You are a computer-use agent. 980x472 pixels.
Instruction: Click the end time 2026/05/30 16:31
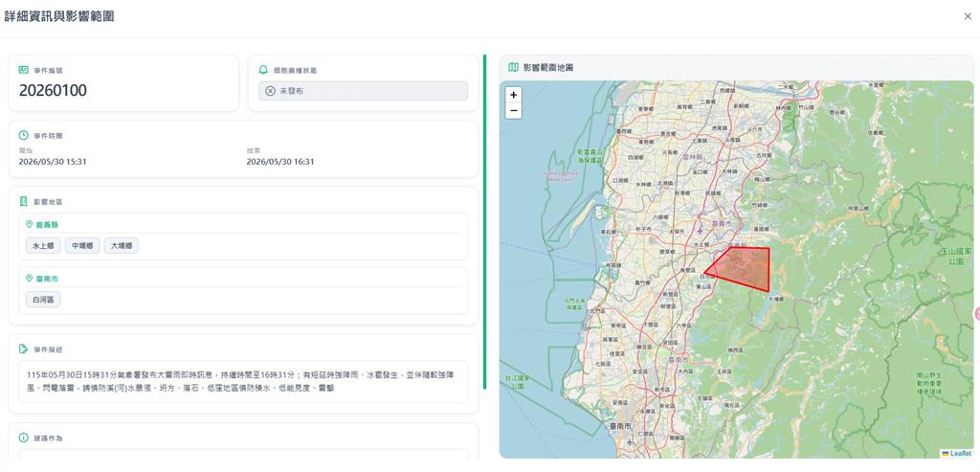click(x=280, y=162)
